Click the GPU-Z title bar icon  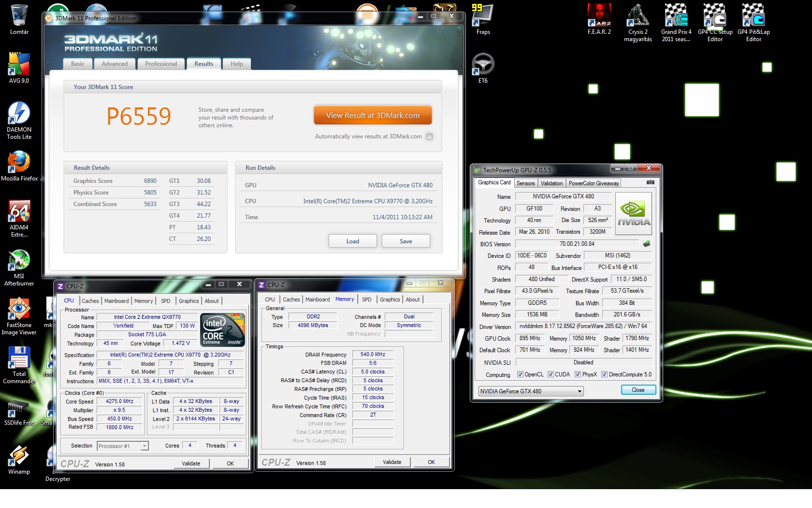478,170
